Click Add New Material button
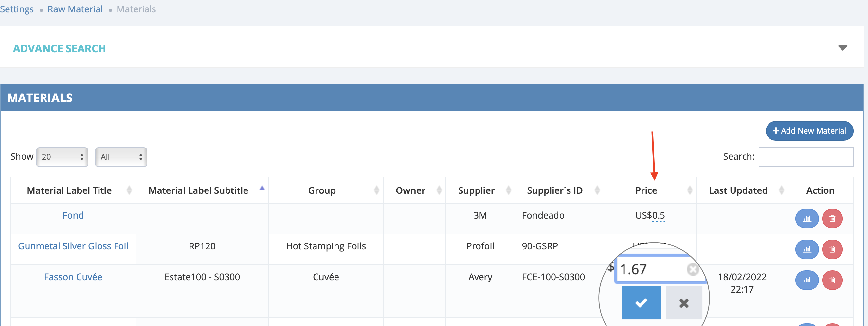 click(x=809, y=131)
